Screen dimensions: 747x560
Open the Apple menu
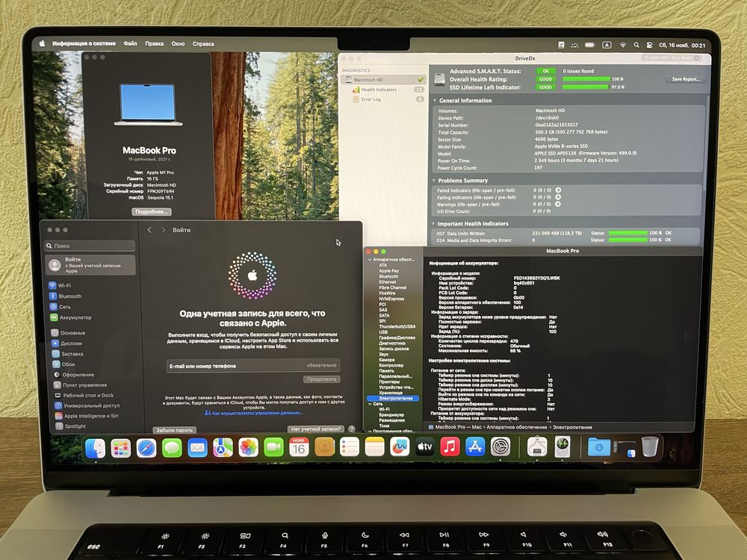(42, 43)
